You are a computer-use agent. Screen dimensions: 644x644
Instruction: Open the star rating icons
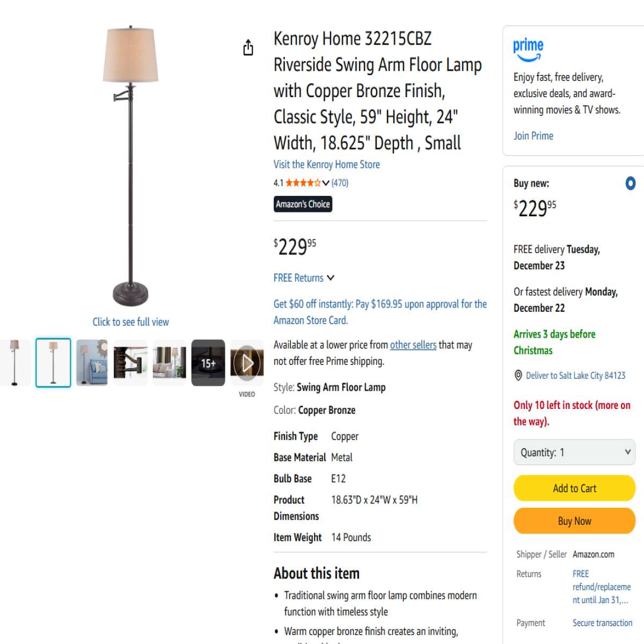click(303, 182)
